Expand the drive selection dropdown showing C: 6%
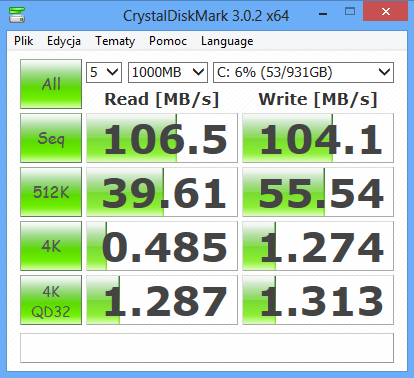 coord(303,72)
